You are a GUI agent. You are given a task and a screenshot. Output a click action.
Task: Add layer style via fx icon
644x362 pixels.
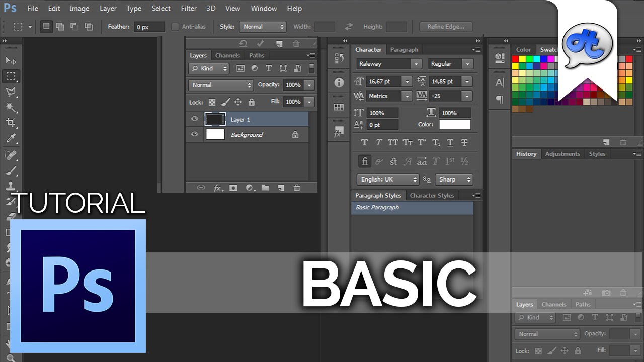point(218,188)
